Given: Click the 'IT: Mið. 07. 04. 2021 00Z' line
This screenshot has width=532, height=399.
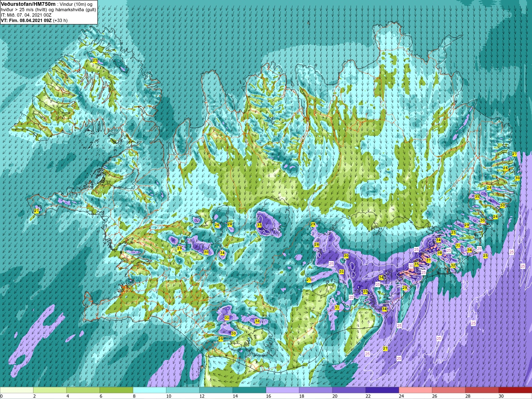Looking at the screenshot, I should coord(26,15).
